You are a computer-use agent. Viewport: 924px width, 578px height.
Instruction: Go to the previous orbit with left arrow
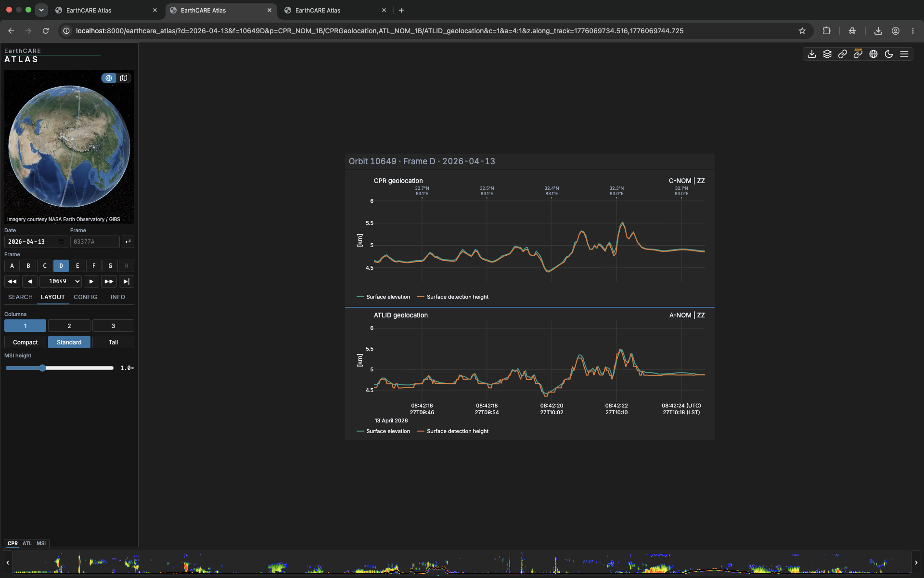pyautogui.click(x=30, y=281)
